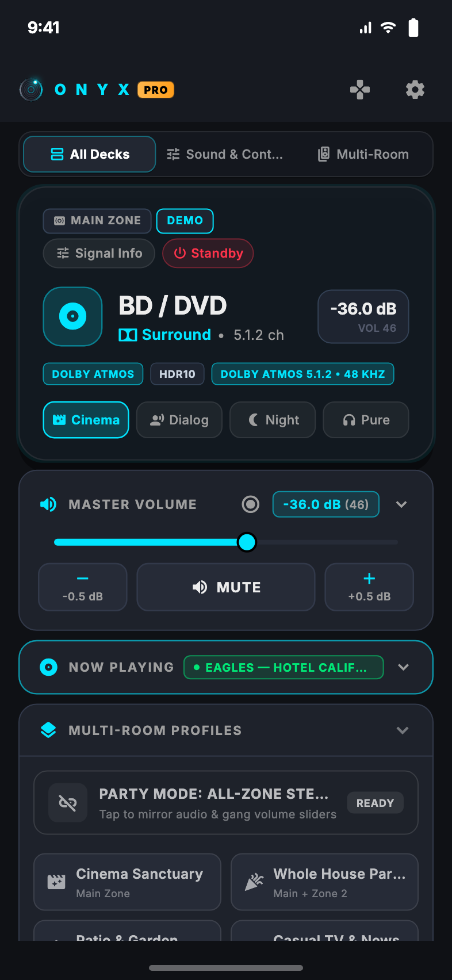Tap the Surround mode text
The image size is (452, 980).
(x=177, y=335)
